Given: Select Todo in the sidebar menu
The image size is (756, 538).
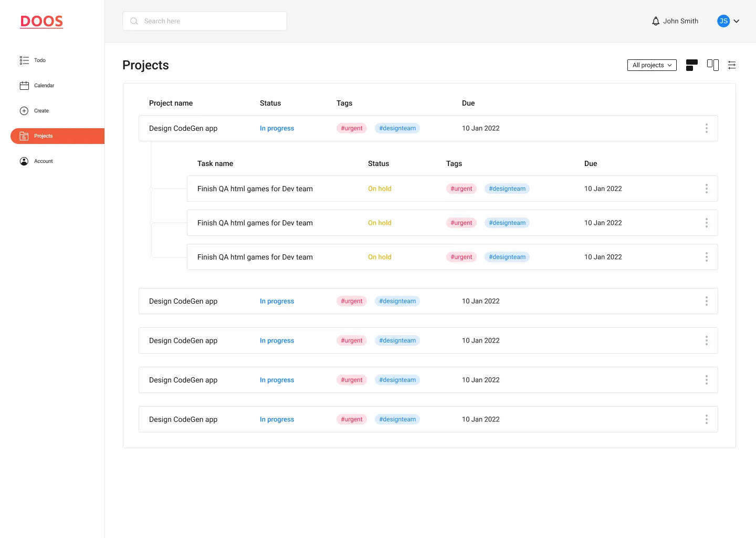Looking at the screenshot, I should 40,60.
